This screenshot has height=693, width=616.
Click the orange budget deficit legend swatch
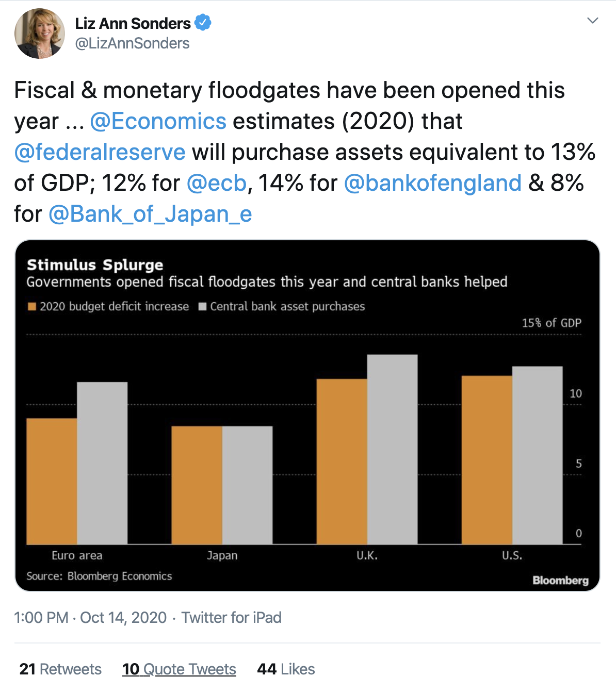[32, 307]
